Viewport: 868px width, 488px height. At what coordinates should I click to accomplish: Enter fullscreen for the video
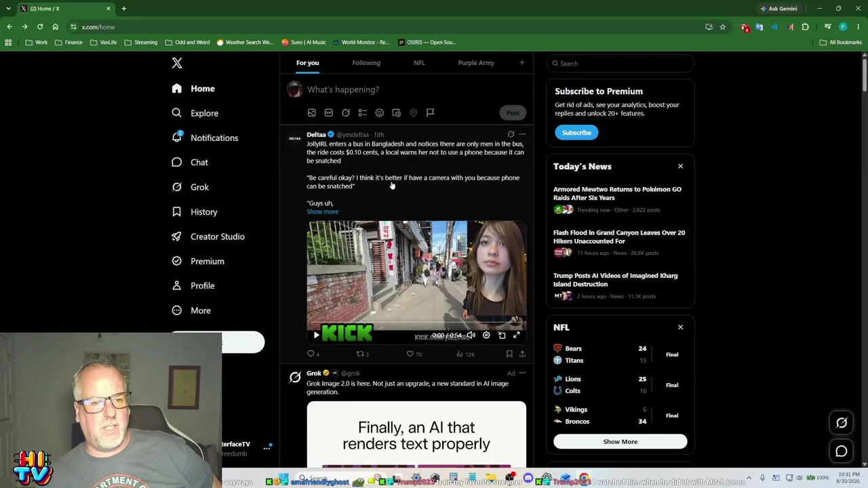517,335
